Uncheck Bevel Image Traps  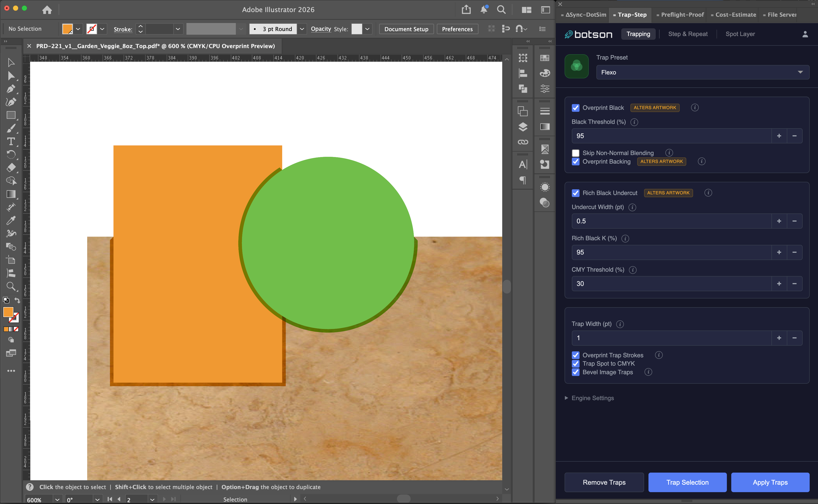(575, 372)
